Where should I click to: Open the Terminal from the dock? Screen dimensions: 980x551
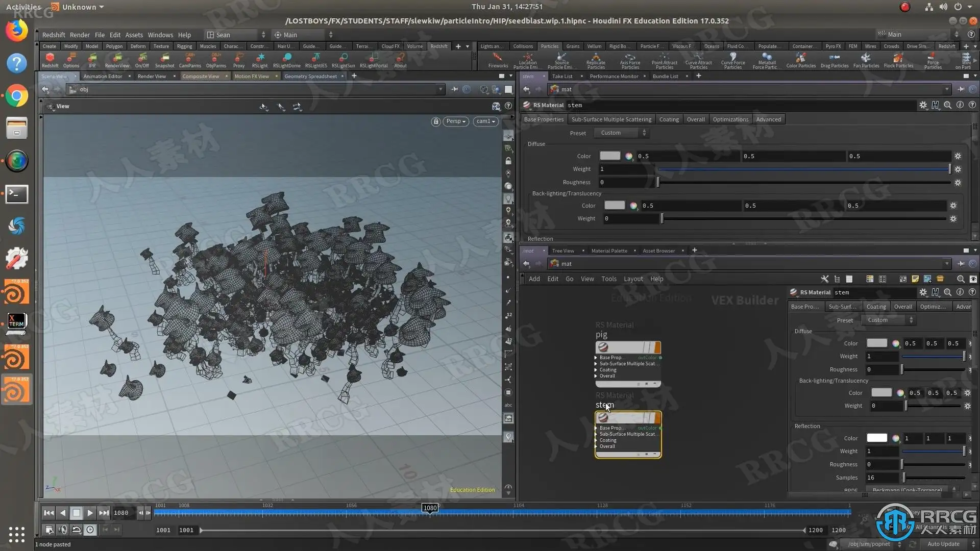coord(17,194)
